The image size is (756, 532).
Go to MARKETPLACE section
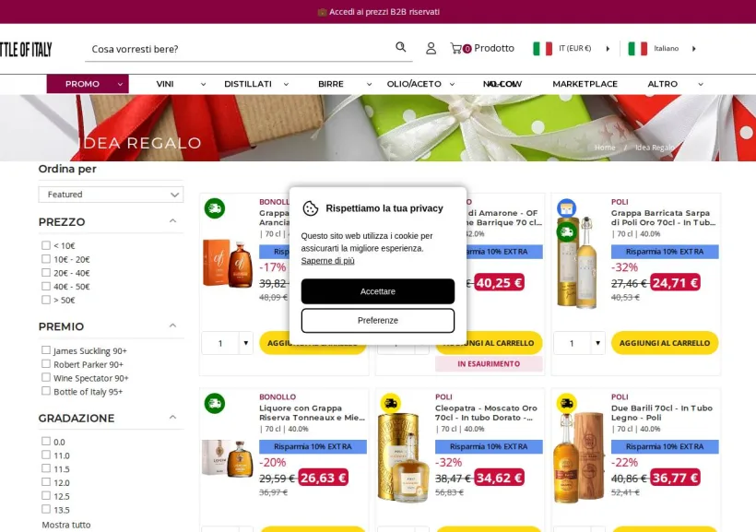pyautogui.click(x=585, y=84)
